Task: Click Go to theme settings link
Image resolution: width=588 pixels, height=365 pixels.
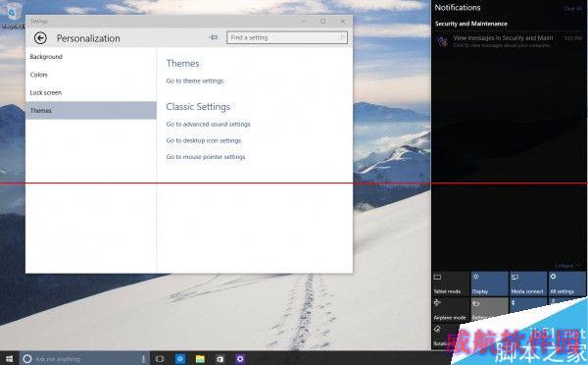Action: (x=195, y=81)
